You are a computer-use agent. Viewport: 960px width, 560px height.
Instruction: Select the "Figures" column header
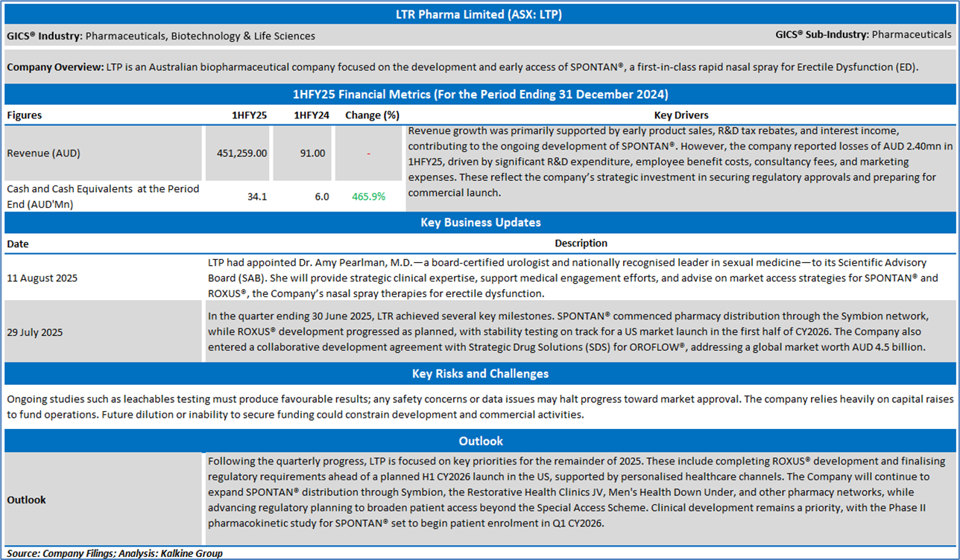[25, 115]
